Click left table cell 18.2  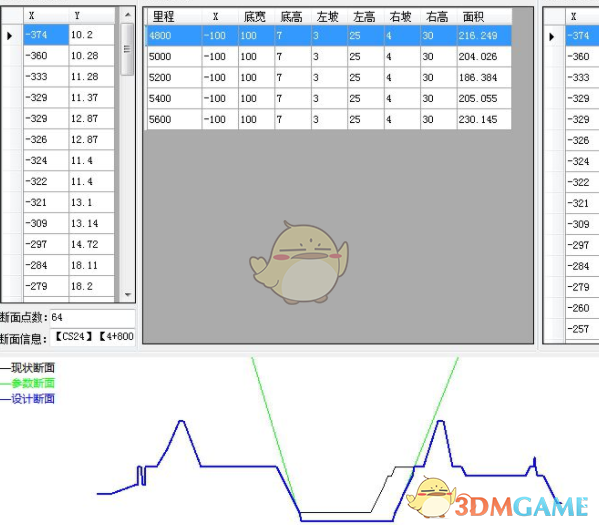coord(92,287)
